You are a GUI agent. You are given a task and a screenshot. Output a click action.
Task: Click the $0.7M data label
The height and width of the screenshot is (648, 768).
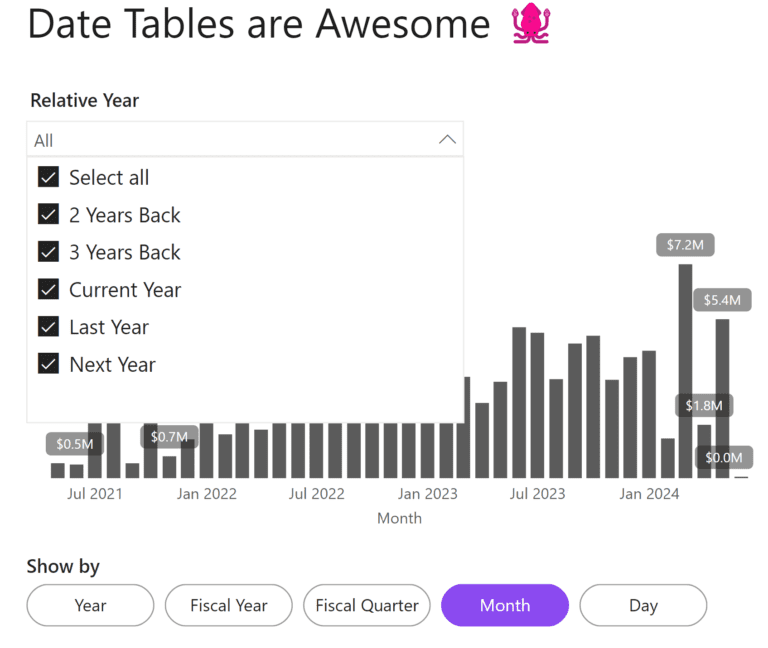click(169, 437)
